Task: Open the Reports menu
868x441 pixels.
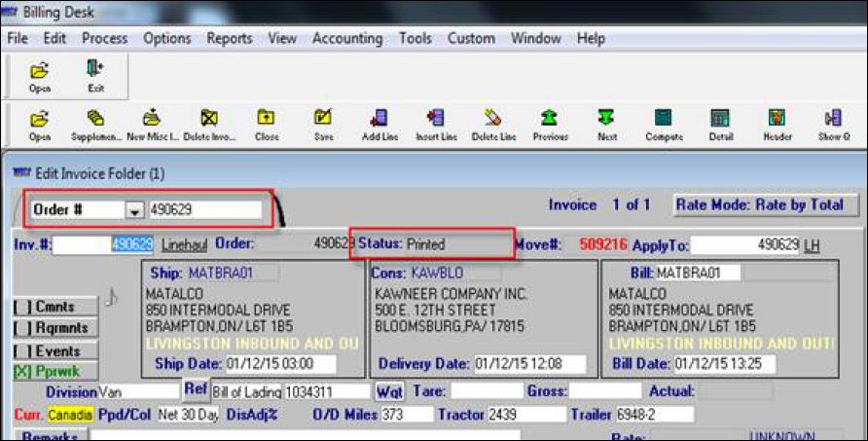Action: (x=230, y=39)
